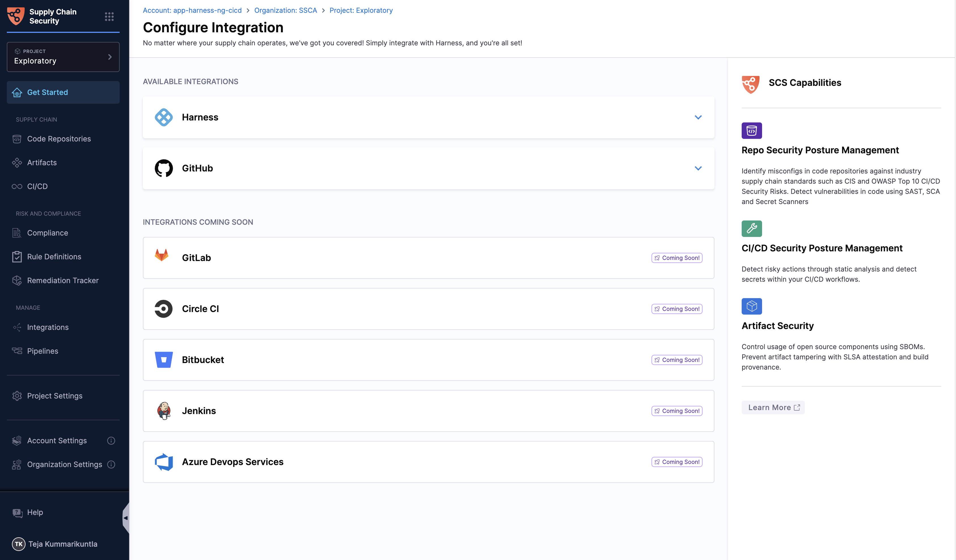Open the Exploratory project selector
Image resolution: width=956 pixels, height=560 pixels.
[63, 57]
